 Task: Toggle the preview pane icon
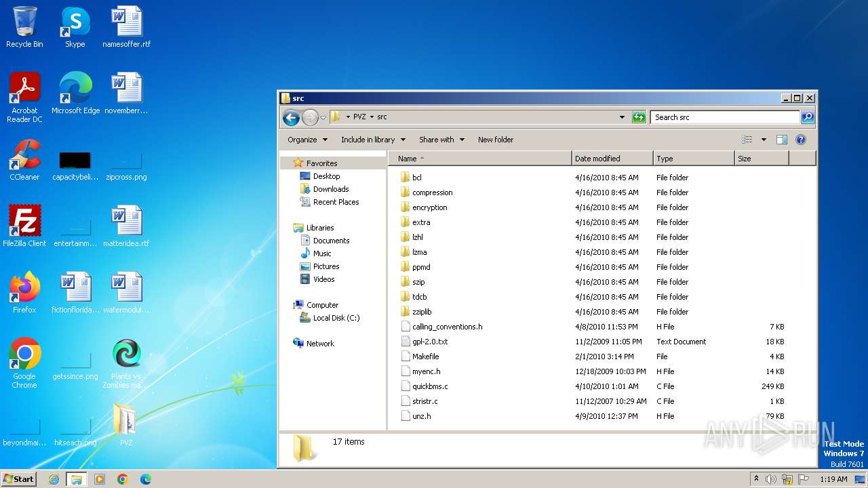click(x=781, y=140)
